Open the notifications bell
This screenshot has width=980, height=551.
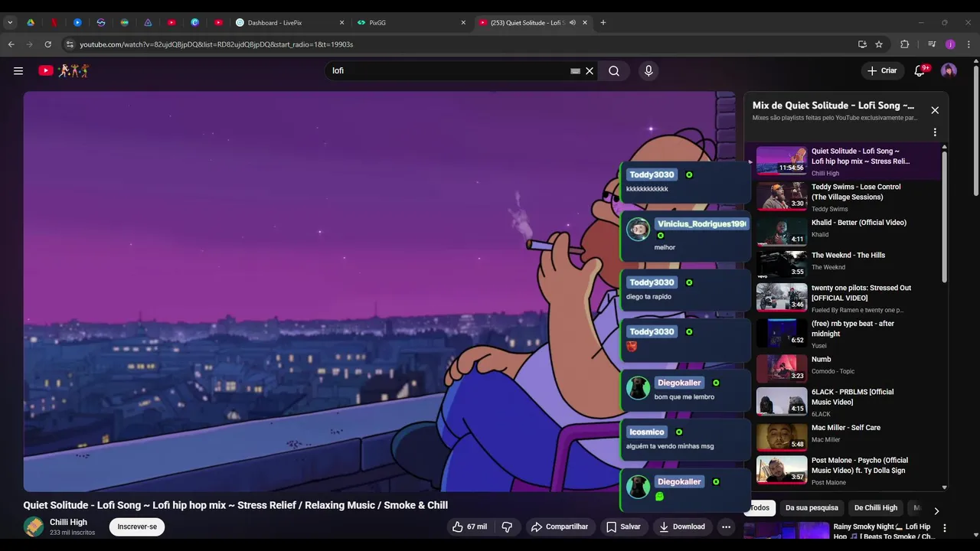click(920, 70)
